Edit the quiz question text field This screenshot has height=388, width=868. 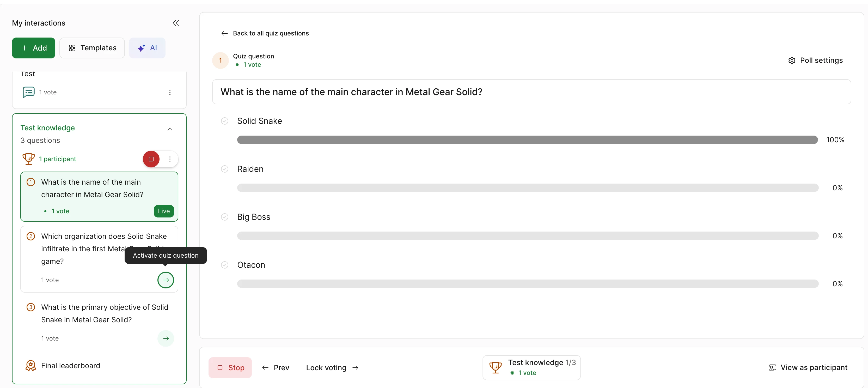coord(531,92)
